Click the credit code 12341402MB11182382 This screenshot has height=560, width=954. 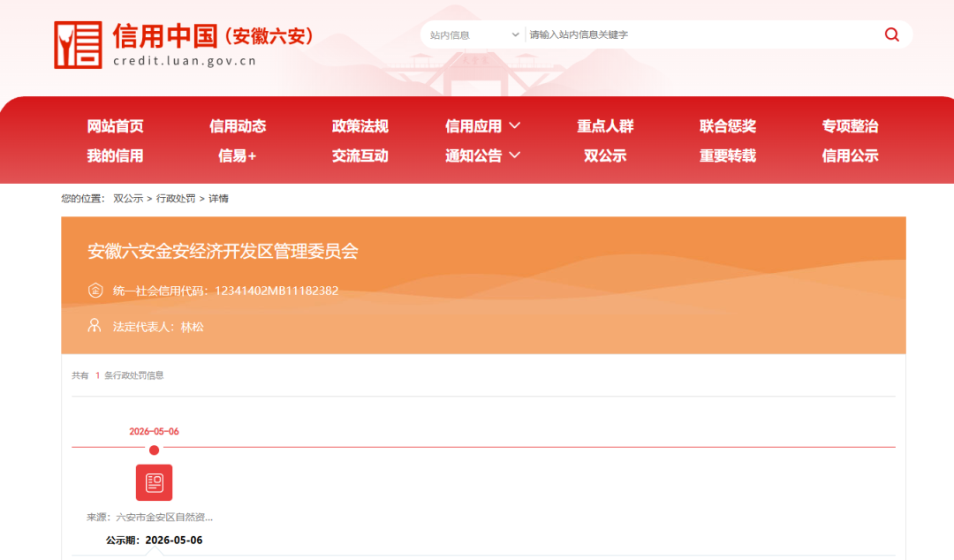(276, 291)
